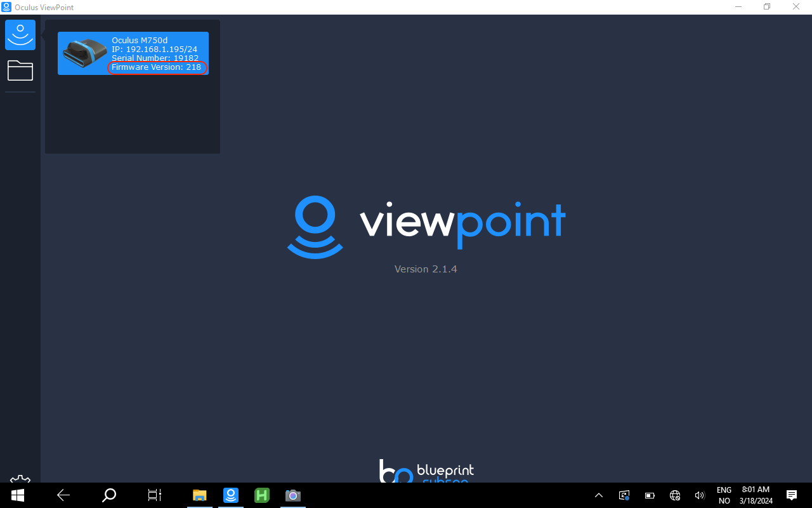Click the Version 2.1.4 label
812x508 pixels.
click(x=426, y=269)
